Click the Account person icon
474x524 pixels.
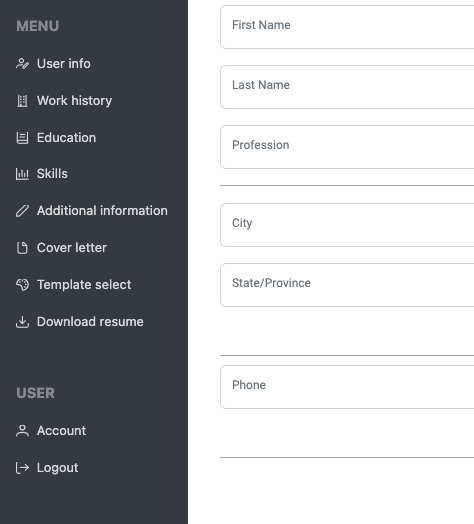[x=22, y=430]
